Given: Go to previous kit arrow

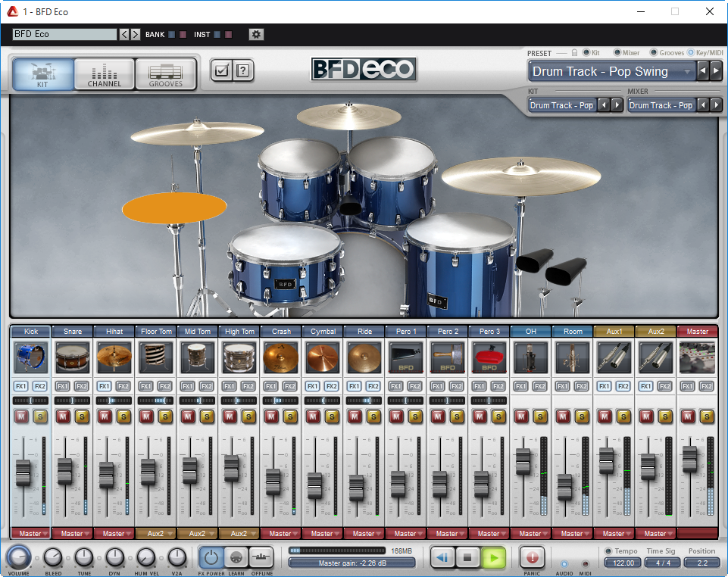Looking at the screenshot, I should pos(604,105).
